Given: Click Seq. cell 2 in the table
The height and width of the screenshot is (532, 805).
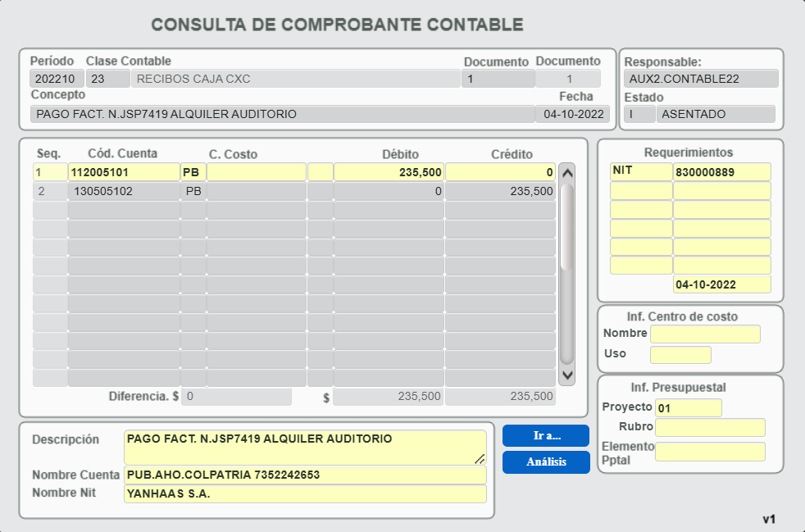Looking at the screenshot, I should (x=50, y=192).
